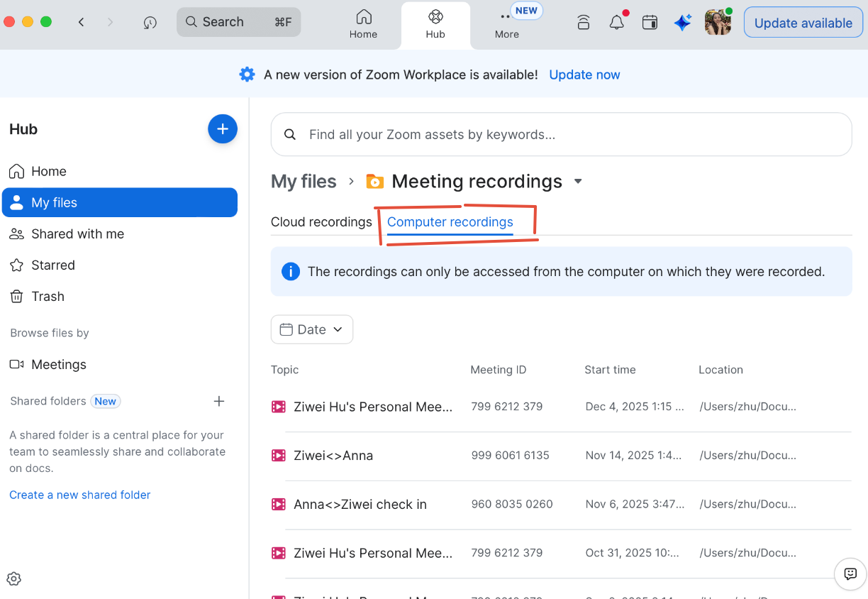Viewport: 868px width, 599px height.
Task: Click the Meeting recordings folder icon
Action: pos(374,182)
